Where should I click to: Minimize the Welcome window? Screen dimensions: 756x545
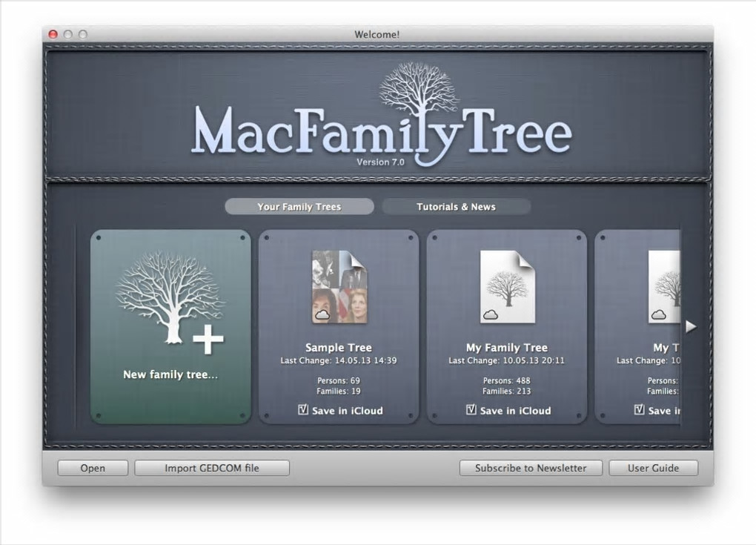click(x=68, y=34)
